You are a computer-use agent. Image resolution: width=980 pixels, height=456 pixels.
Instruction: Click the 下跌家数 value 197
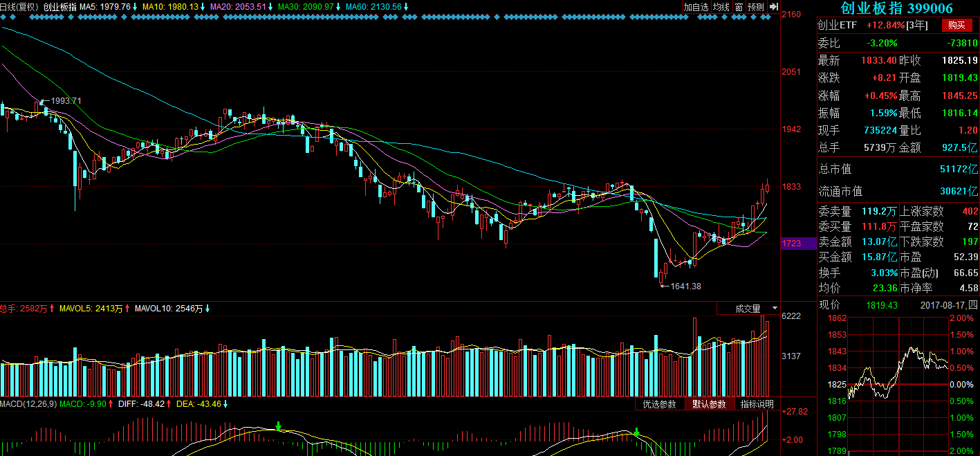tap(970, 241)
